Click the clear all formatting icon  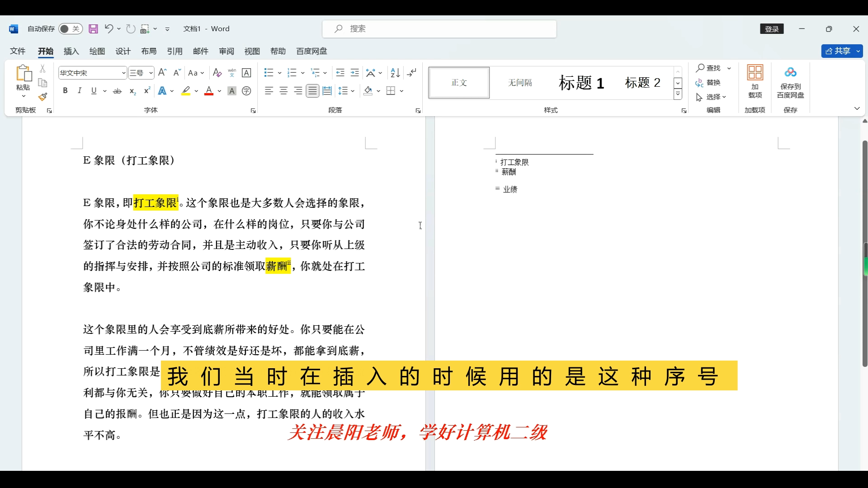click(x=217, y=72)
